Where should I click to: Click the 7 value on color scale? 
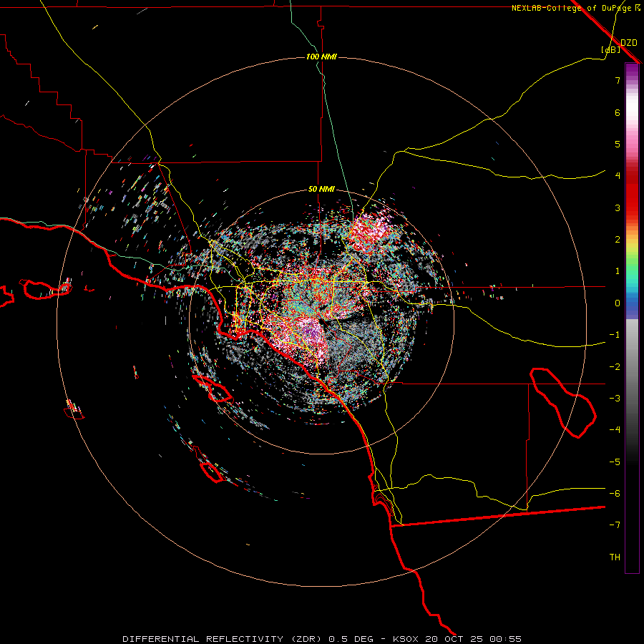click(618, 80)
